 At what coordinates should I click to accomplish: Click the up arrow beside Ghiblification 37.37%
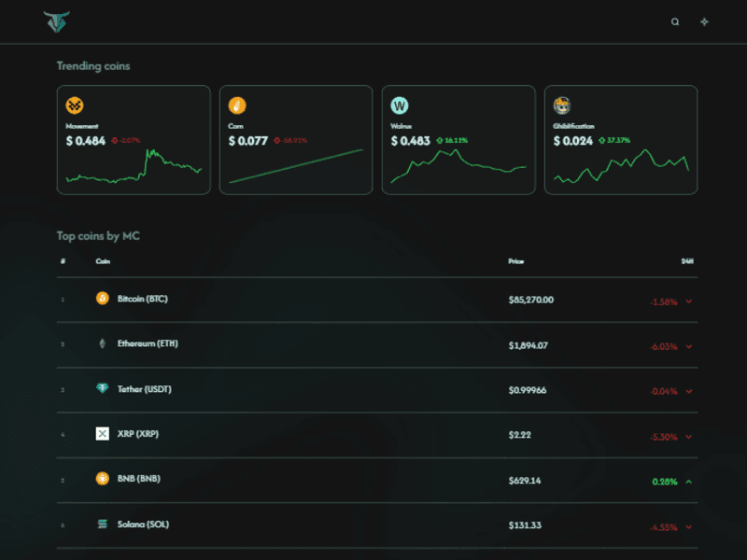pyautogui.click(x=601, y=140)
